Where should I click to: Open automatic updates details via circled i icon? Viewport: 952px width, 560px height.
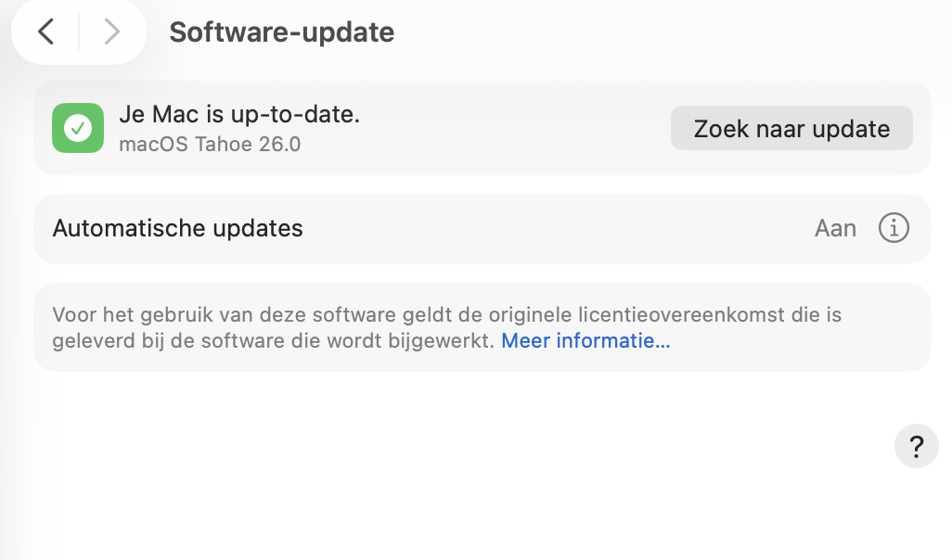[x=894, y=228]
